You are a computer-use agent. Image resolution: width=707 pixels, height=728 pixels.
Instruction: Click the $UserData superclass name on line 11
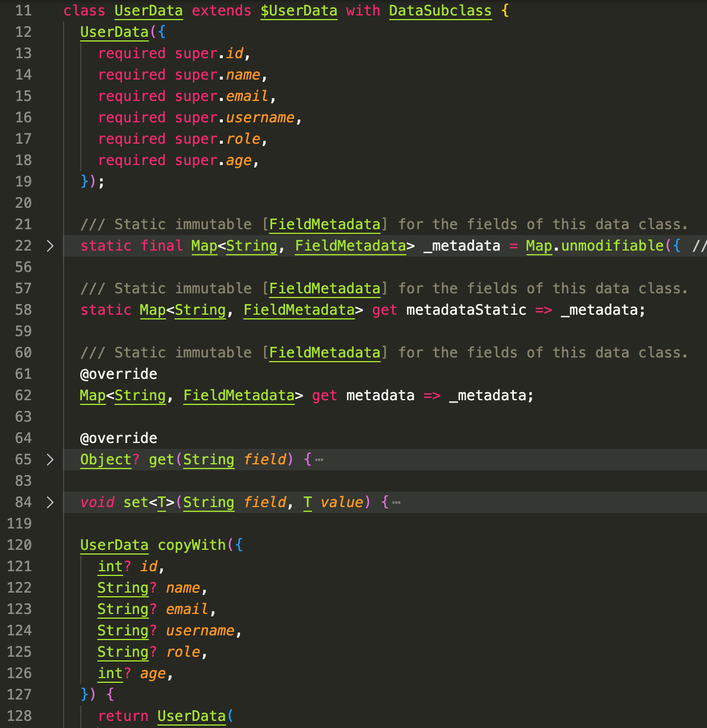[299, 11]
